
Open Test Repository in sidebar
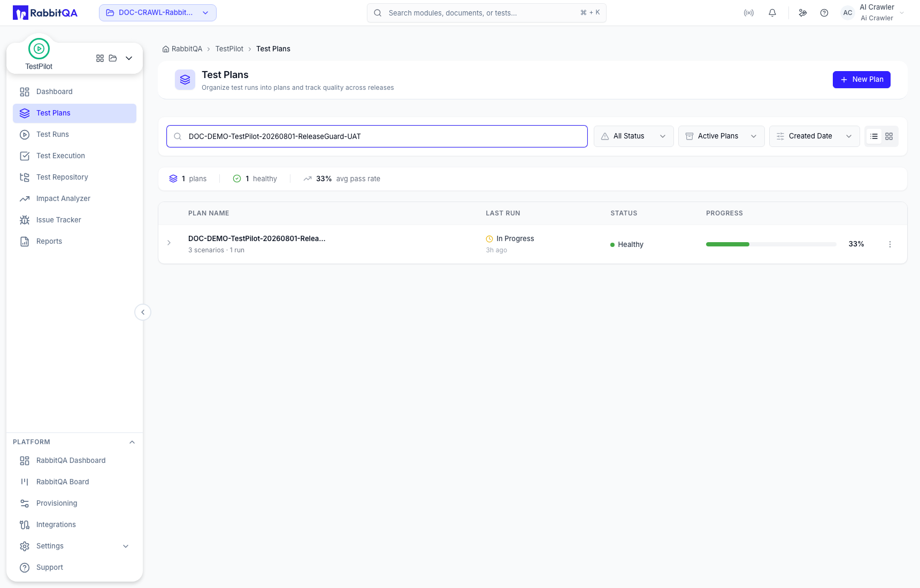coord(74,177)
